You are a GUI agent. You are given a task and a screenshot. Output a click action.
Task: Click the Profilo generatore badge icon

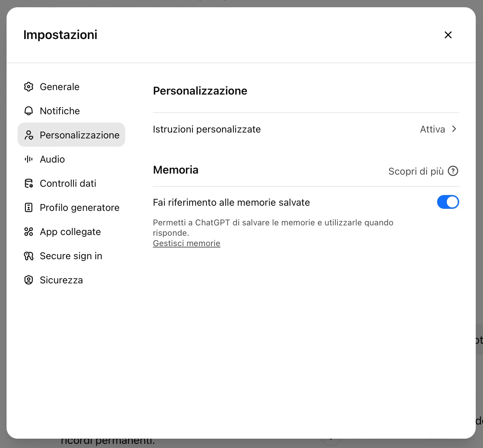coord(29,207)
